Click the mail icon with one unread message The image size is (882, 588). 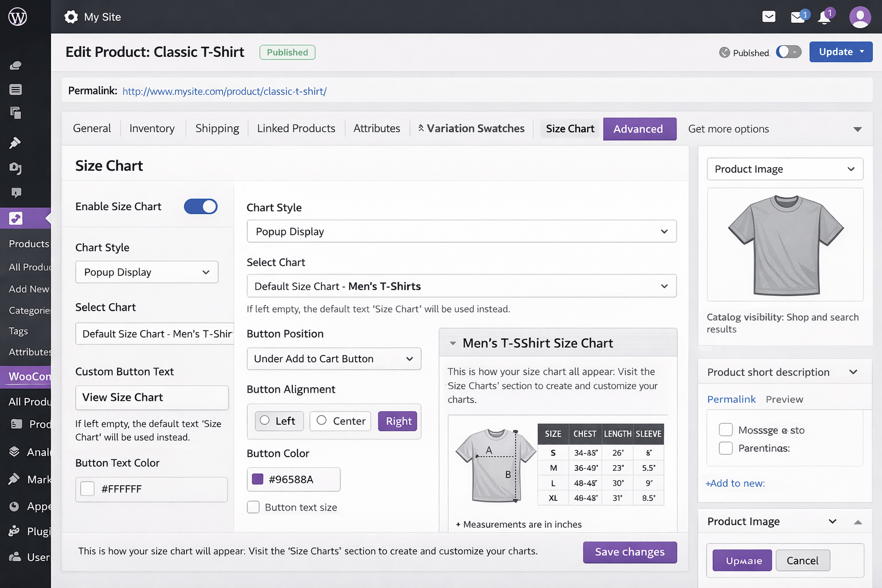tap(798, 17)
